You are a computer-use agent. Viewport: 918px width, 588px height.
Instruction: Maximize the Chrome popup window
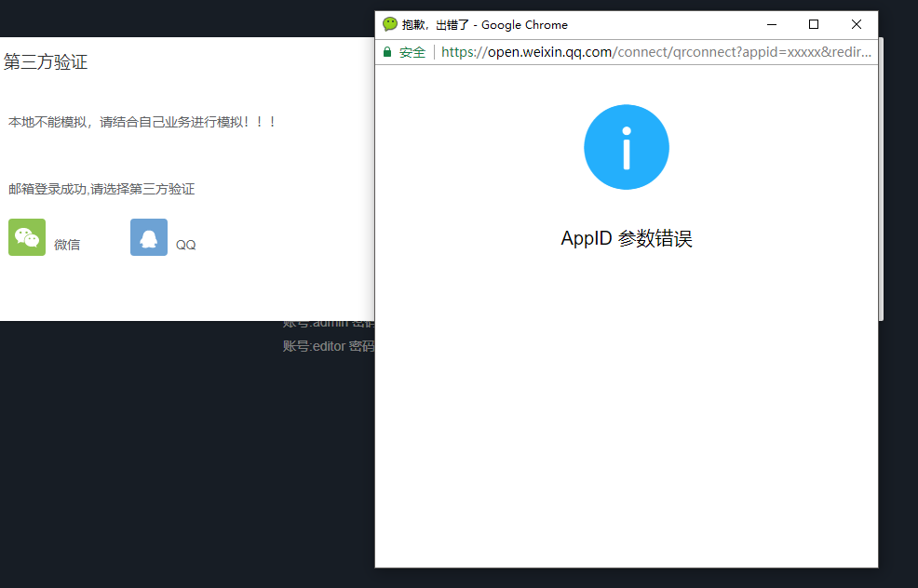(x=813, y=24)
